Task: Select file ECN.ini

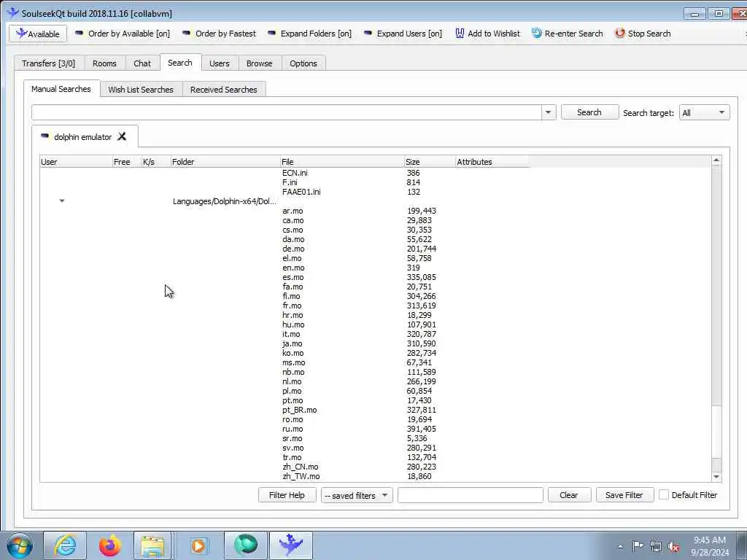Action: 295,173
